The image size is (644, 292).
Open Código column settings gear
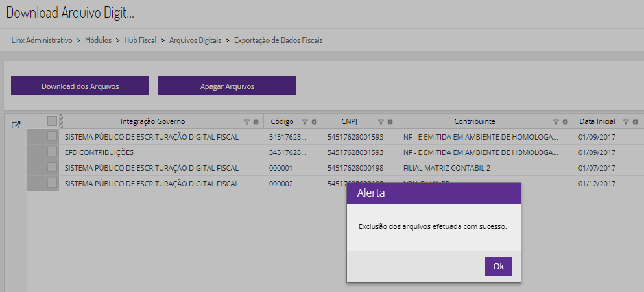tap(314, 122)
